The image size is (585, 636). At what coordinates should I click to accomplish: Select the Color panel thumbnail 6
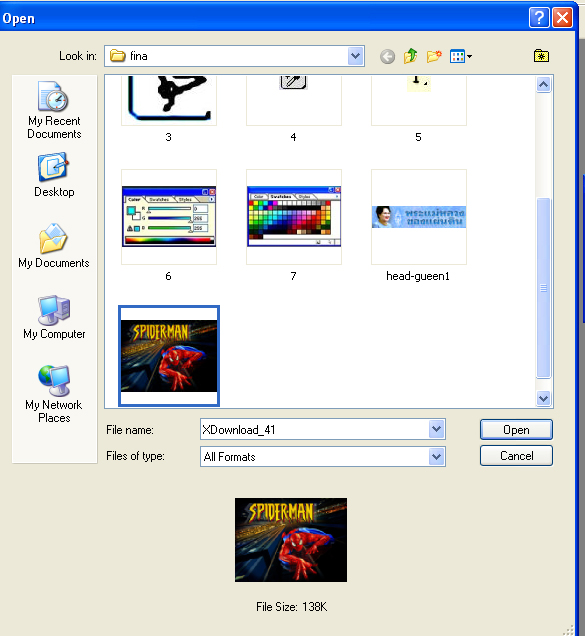click(x=169, y=217)
